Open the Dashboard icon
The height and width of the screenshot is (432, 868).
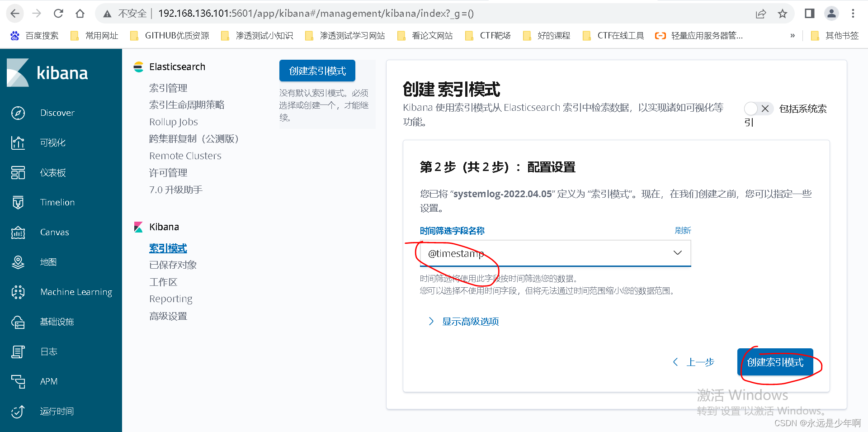18,172
